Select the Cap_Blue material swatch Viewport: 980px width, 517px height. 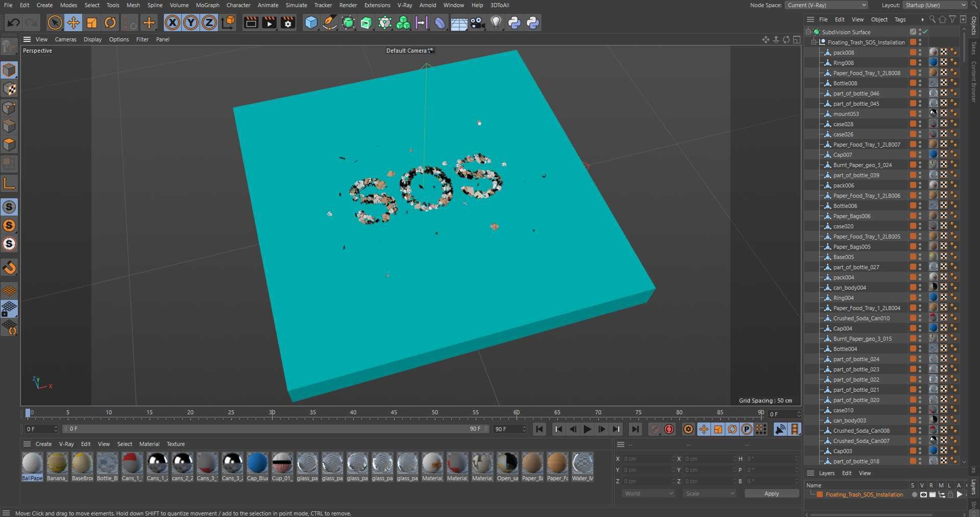(257, 466)
